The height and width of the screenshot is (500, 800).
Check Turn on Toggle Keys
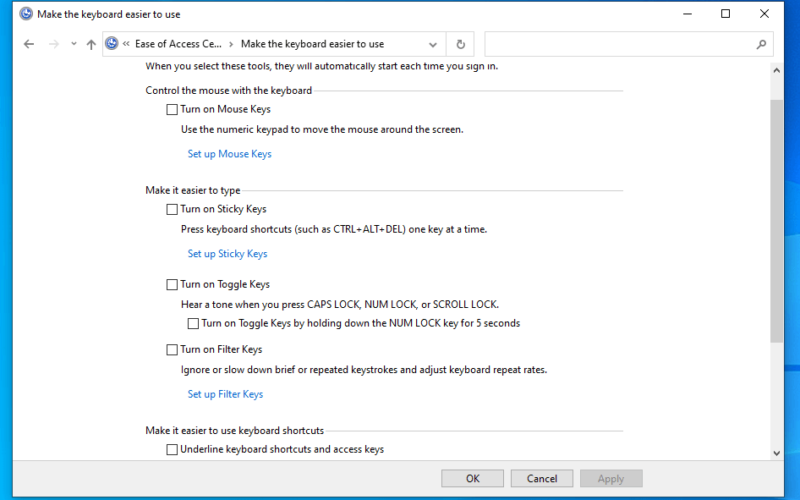point(172,285)
